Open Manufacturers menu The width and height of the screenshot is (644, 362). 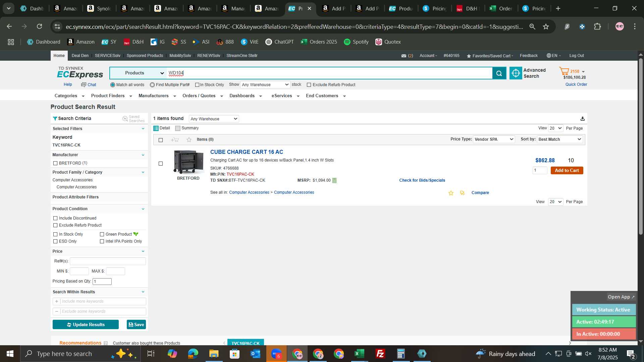tap(157, 96)
